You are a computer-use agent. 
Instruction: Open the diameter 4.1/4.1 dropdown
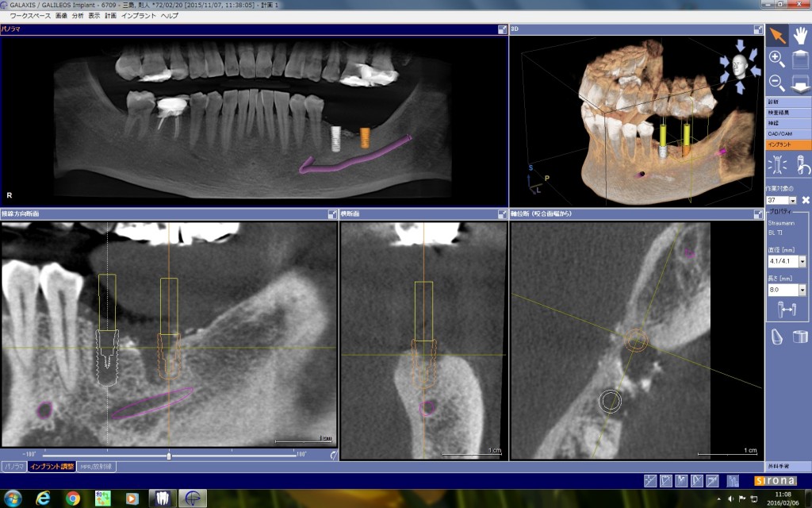point(802,262)
